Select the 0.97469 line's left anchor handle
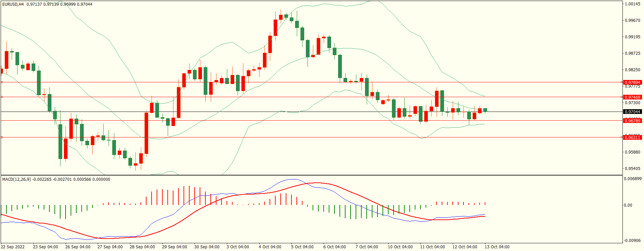The width and height of the screenshot is (644, 251). tap(2, 97)
